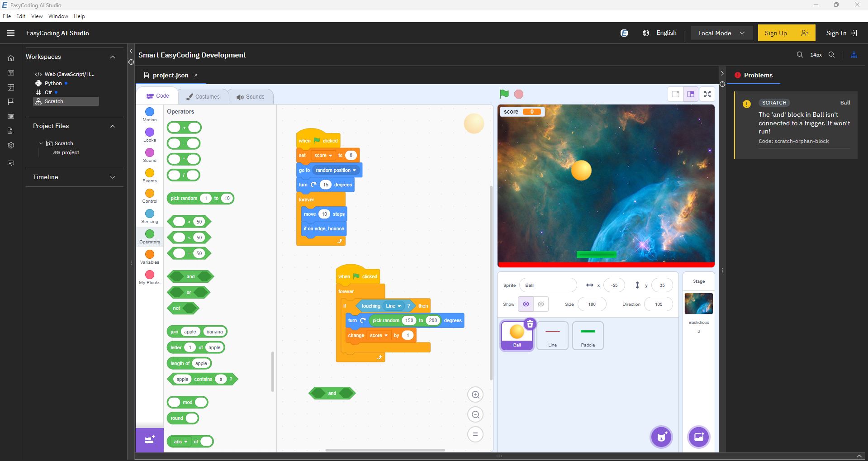The height and width of the screenshot is (461, 868).
Task: Open the add extension button
Action: [x=150, y=440]
